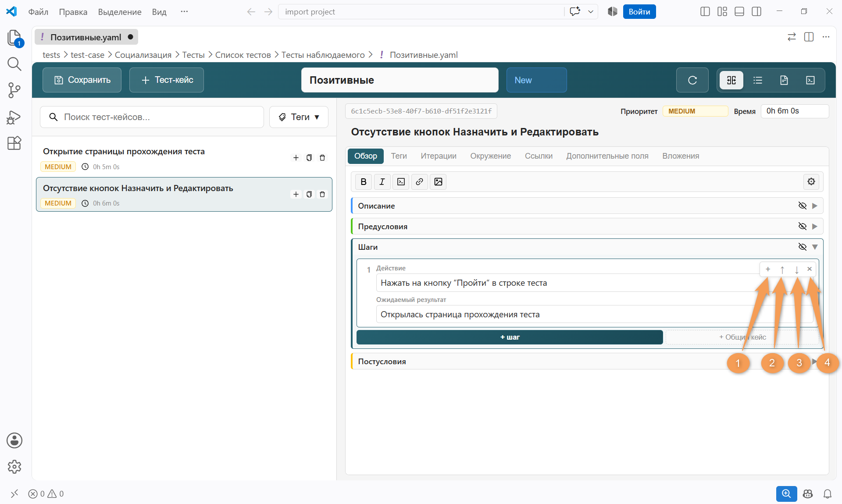Click the Войти sign-in button
Screen dimensions: 842x504
point(639,12)
